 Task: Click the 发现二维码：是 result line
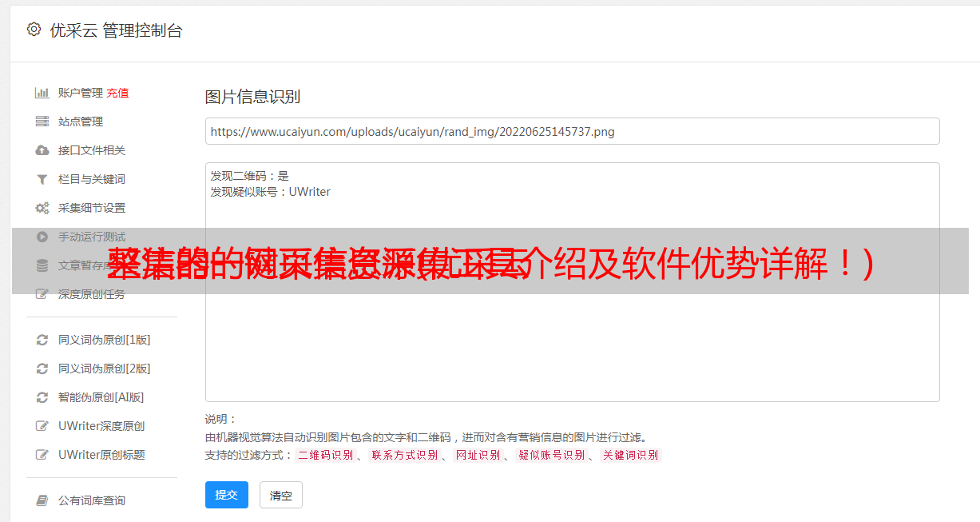249,176
